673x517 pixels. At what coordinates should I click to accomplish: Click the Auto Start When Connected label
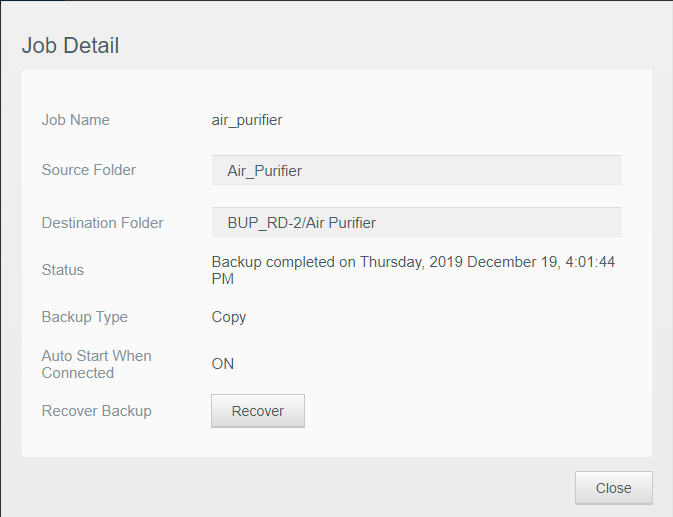(97, 364)
